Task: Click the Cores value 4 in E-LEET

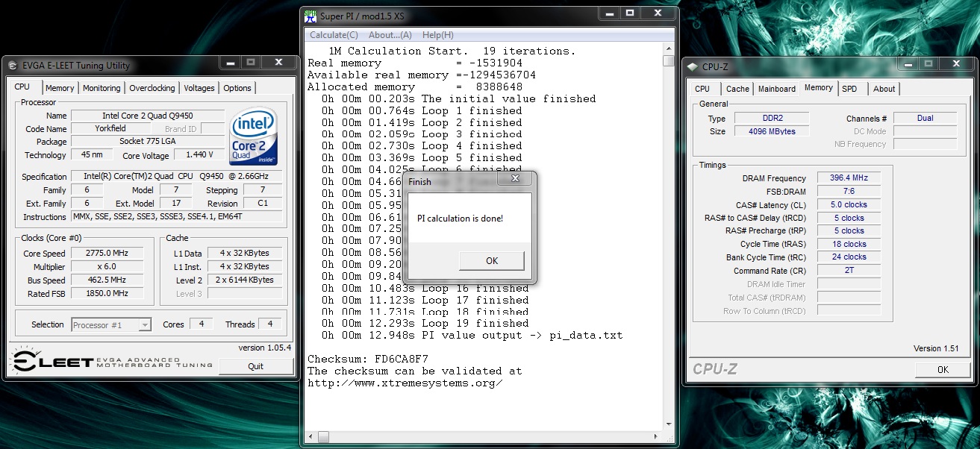Action: [201, 324]
